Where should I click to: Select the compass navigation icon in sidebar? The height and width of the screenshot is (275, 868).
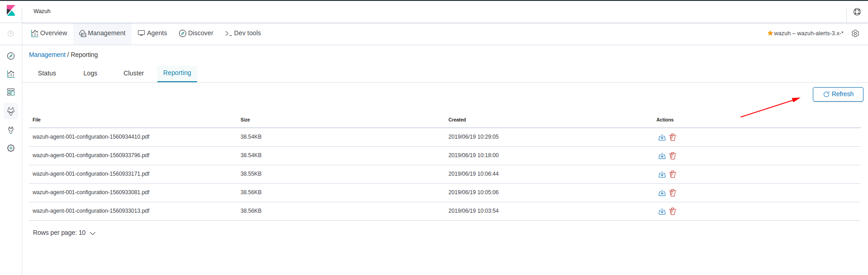pos(11,56)
